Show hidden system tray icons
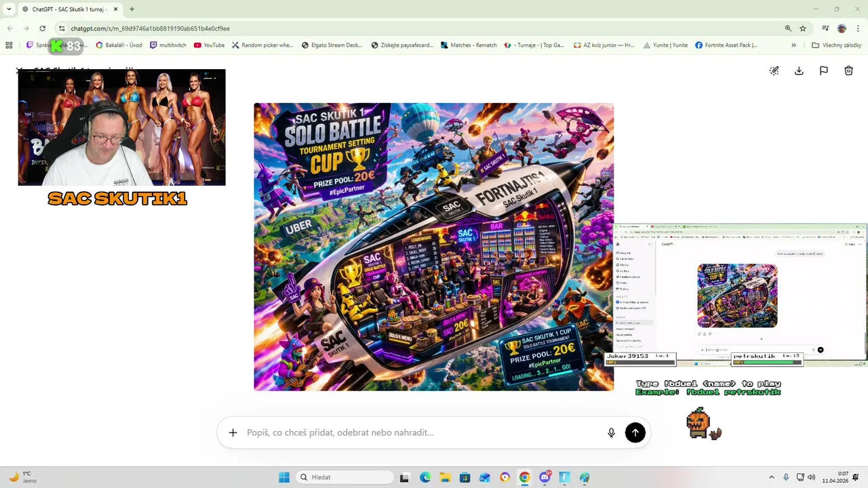The image size is (868, 488). coord(771,477)
